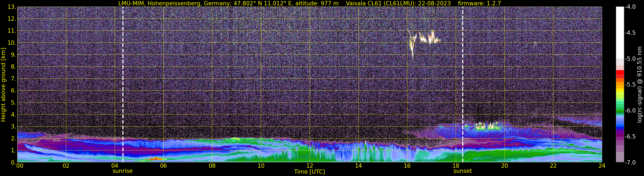Click the '00' tick on the time axis

point(20,166)
